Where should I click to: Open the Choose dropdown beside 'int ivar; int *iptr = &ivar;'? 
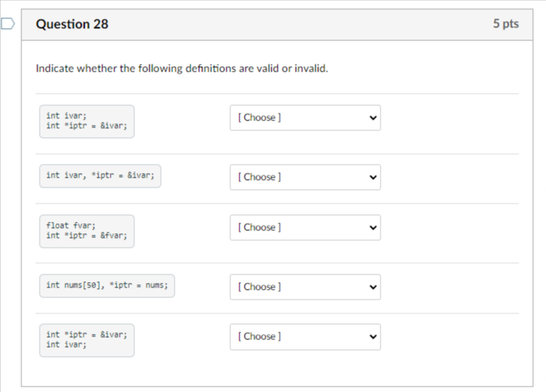pos(305,117)
